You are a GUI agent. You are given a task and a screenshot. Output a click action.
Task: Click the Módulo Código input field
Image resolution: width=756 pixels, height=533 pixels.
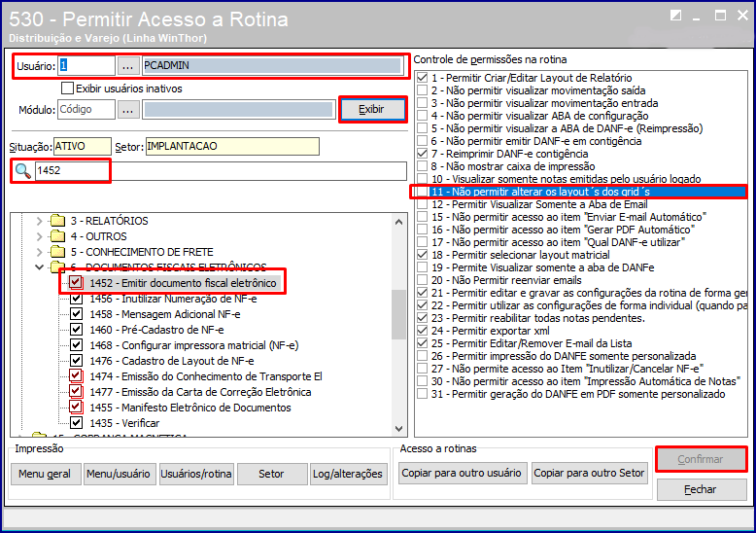tap(86, 110)
